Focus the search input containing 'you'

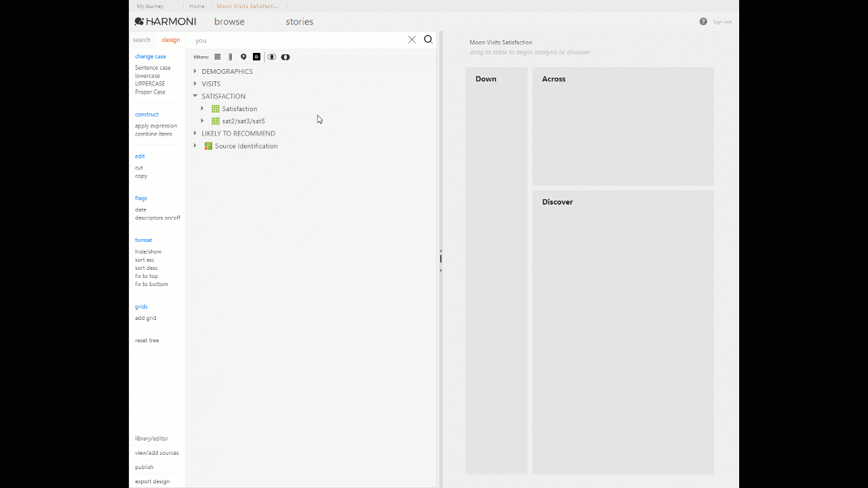point(298,40)
